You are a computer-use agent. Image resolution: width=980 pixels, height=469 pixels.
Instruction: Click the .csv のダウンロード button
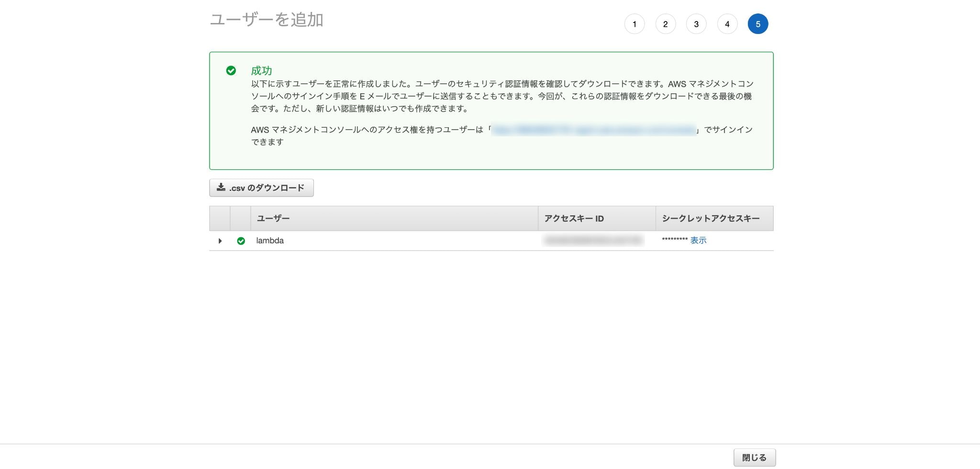click(x=261, y=188)
